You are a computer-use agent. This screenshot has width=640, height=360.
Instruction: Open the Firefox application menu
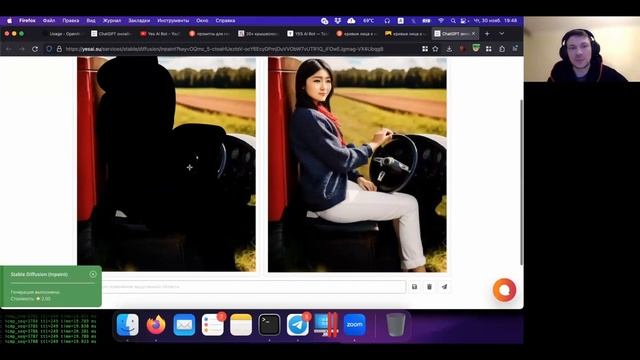[27, 20]
